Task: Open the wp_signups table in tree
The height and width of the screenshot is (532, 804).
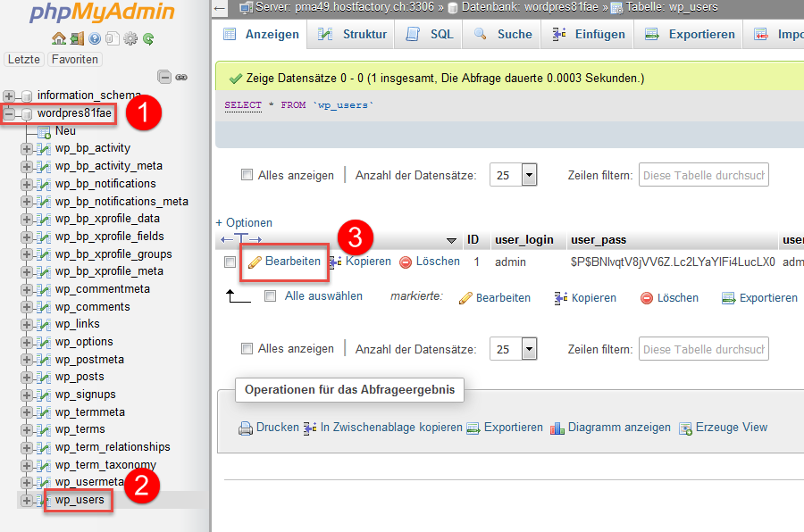Action: click(x=86, y=395)
